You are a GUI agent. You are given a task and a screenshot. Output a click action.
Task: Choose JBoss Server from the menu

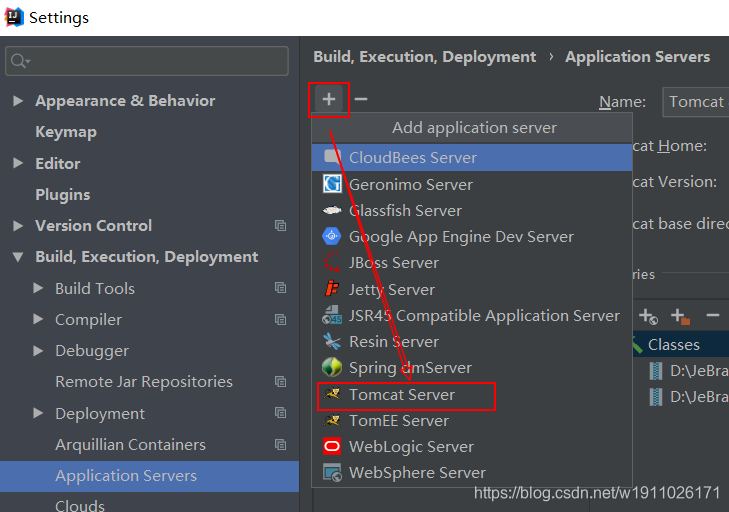(472, 262)
